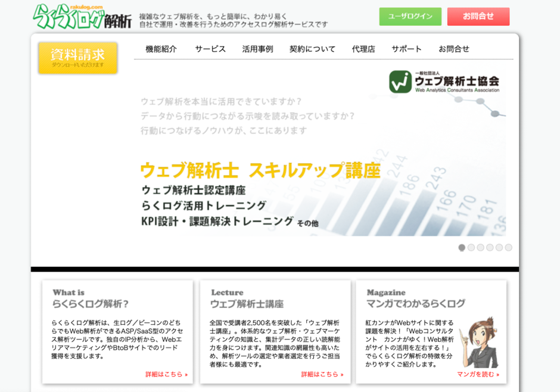Select the first carousel slide dot

(462, 247)
